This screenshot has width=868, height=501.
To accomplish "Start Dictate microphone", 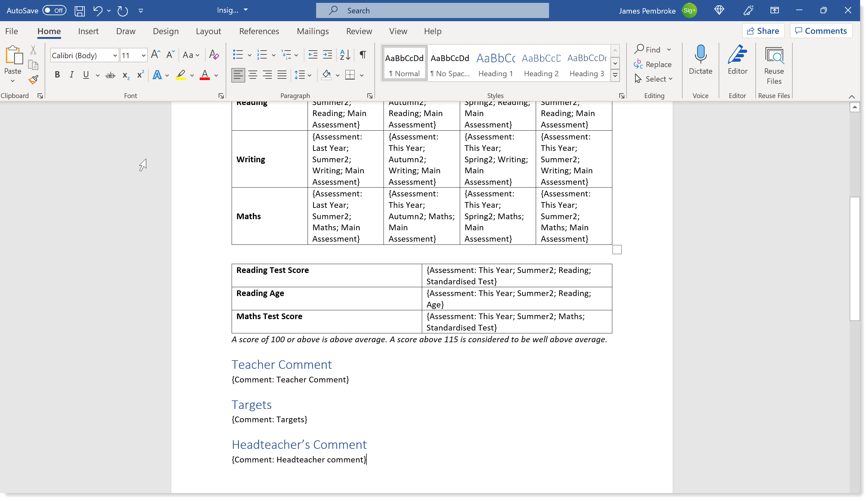I will click(x=700, y=60).
